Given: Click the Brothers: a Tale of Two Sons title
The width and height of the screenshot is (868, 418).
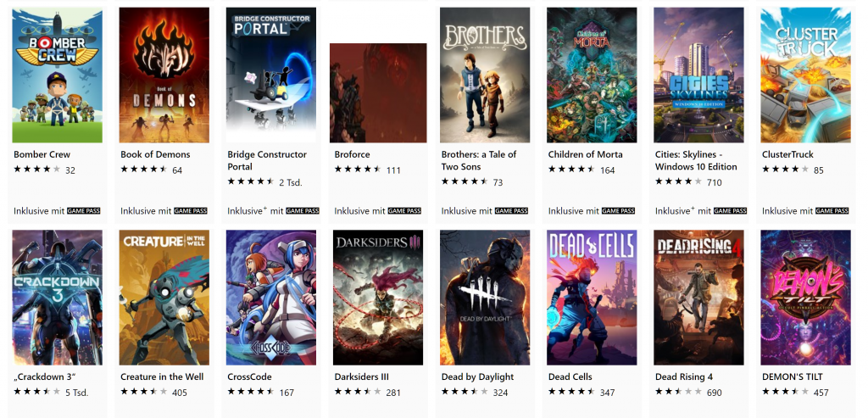Looking at the screenshot, I should (x=479, y=160).
